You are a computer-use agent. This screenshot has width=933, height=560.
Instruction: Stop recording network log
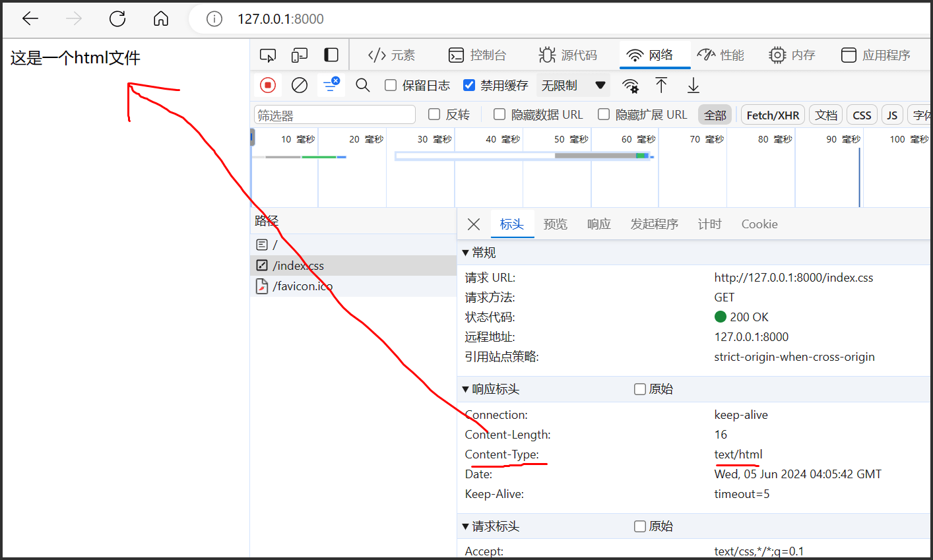[268, 85]
